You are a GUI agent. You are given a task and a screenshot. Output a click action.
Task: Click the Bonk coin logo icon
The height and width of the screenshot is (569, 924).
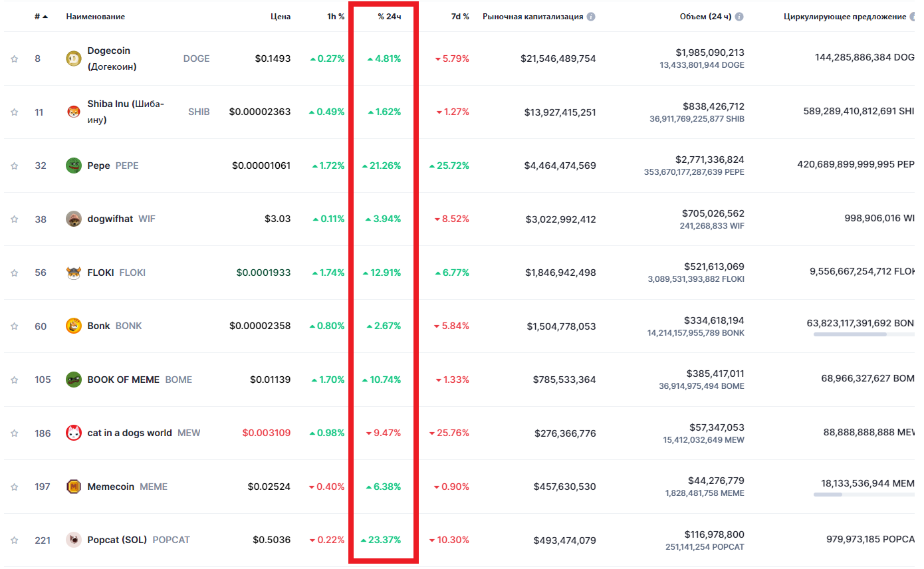(x=74, y=326)
